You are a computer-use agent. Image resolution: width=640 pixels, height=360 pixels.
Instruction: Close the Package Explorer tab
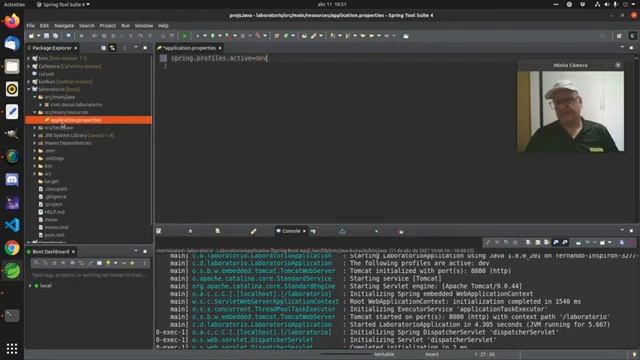[76, 48]
